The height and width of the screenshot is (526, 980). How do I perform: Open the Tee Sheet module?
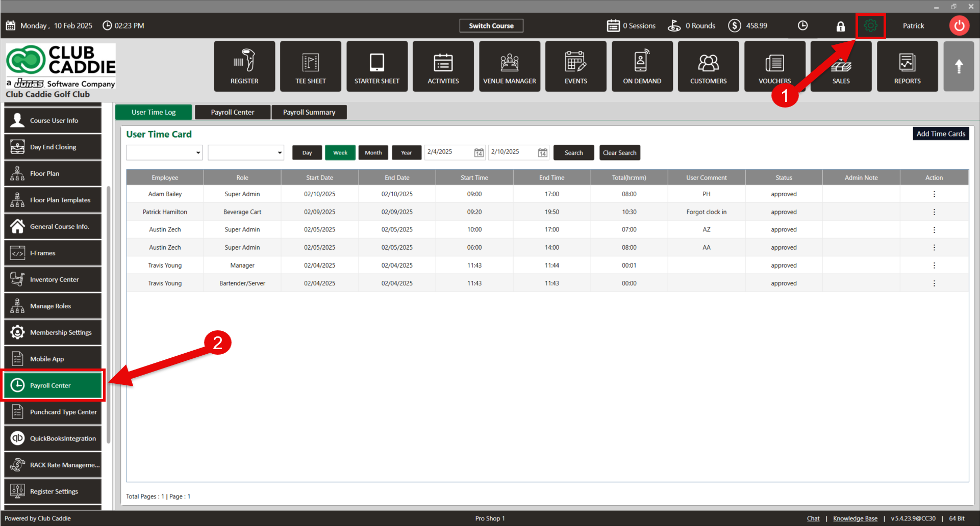tap(311, 66)
